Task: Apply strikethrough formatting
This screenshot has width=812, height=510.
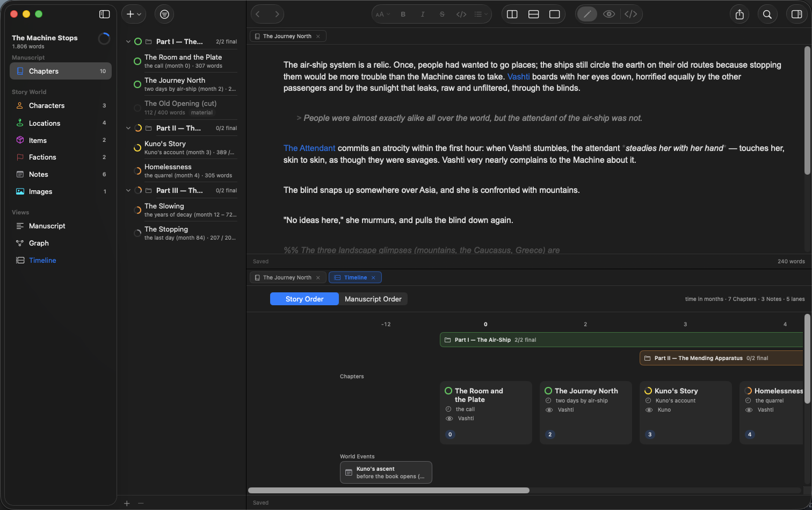Action: coord(442,15)
